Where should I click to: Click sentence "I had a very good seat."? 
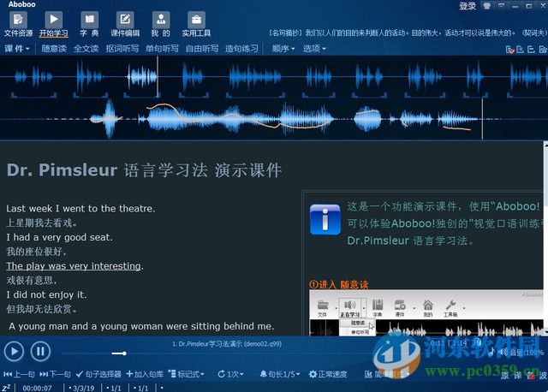pos(59,237)
